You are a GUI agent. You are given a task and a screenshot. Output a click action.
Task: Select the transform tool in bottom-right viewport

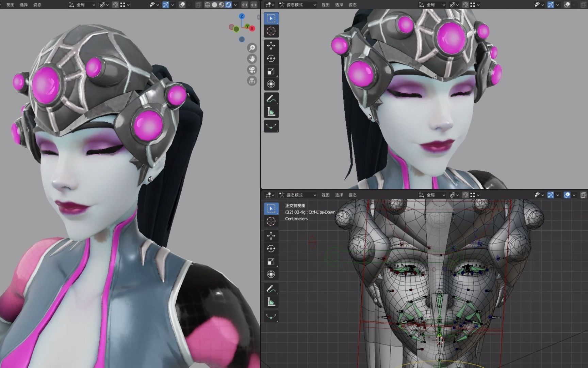271,274
